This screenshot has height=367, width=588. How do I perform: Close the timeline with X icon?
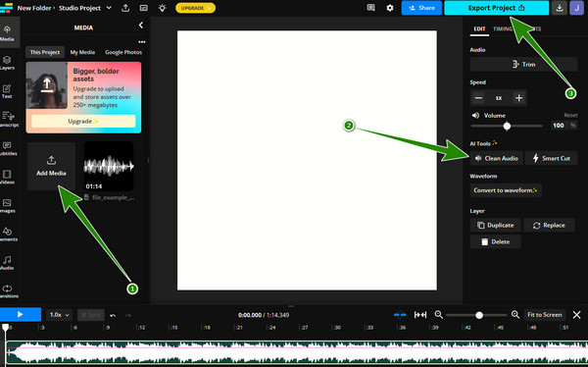(x=577, y=315)
